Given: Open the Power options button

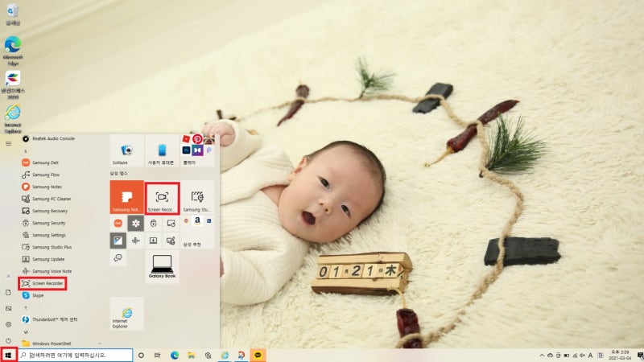Looking at the screenshot, I should (8, 340).
